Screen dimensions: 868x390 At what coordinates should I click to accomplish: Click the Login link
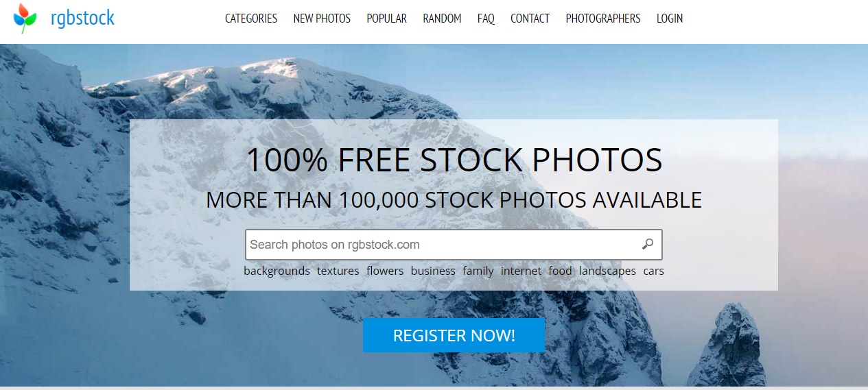[670, 19]
